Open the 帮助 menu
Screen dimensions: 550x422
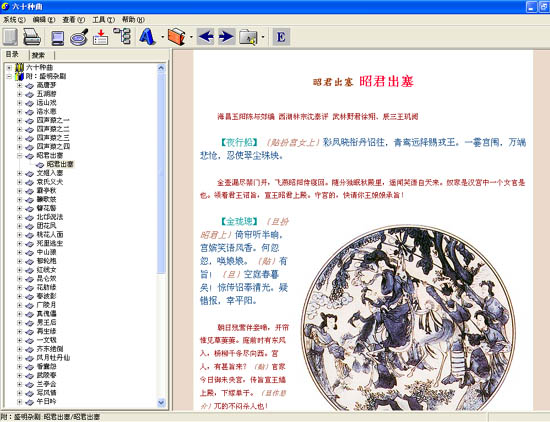point(133,20)
